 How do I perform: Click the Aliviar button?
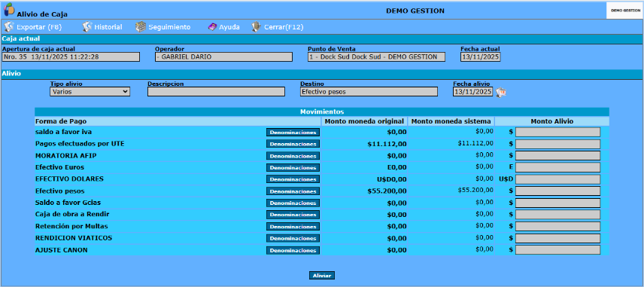pyautogui.click(x=322, y=276)
